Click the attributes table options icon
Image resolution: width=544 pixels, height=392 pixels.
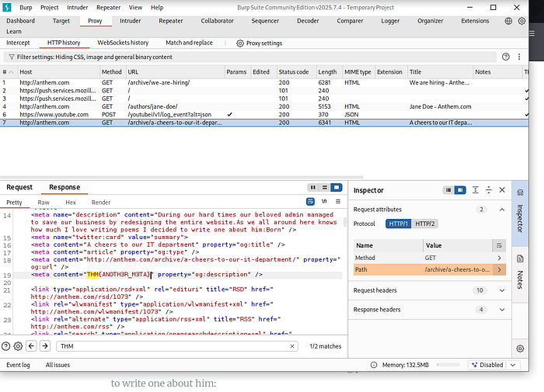(499, 245)
